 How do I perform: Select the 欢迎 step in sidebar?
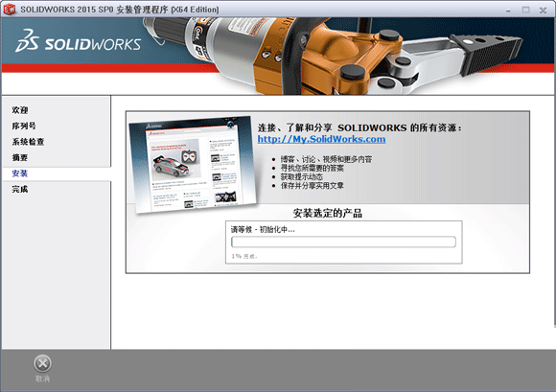(20, 110)
